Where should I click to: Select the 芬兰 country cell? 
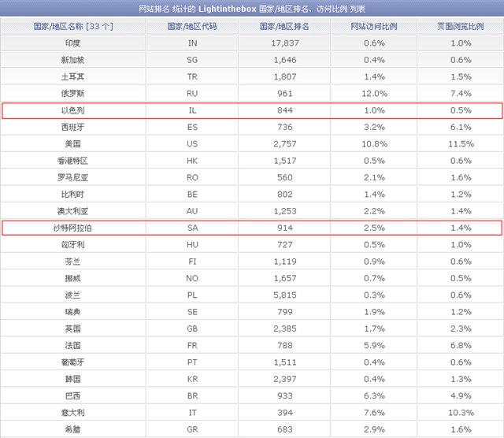(x=72, y=262)
